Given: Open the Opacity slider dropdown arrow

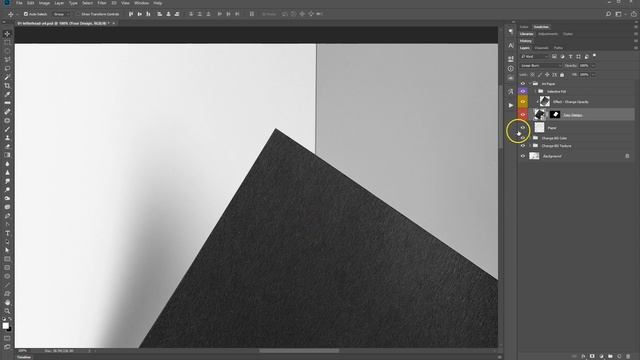Looking at the screenshot, I should 593,65.
